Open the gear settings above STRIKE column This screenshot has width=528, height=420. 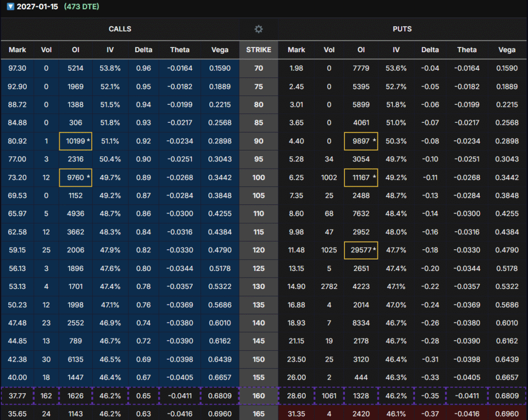click(258, 29)
